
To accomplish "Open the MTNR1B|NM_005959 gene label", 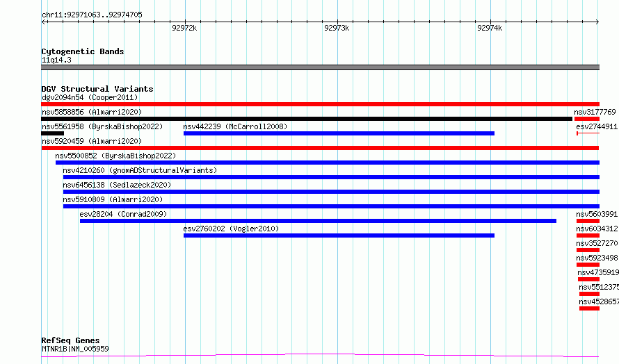I will (x=75, y=349).
